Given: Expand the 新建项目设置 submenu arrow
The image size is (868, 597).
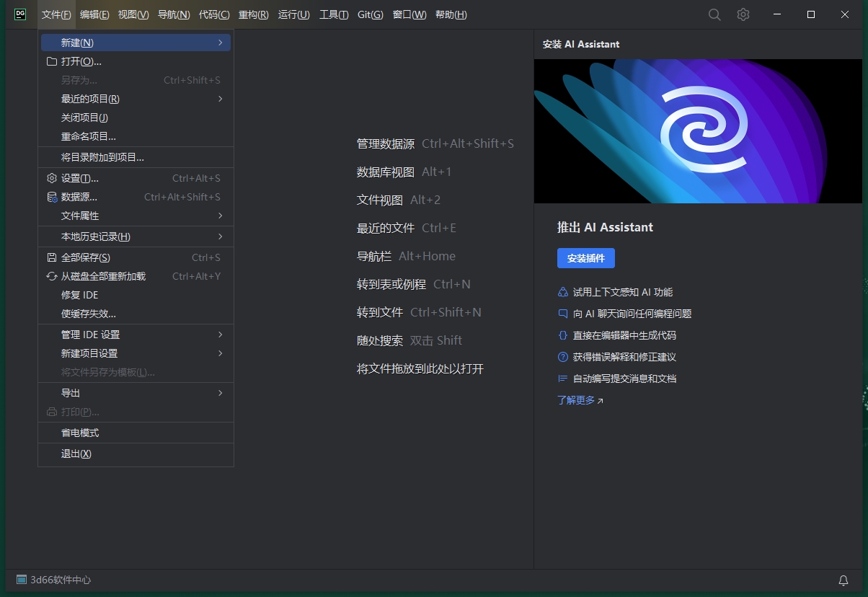Looking at the screenshot, I should (221, 353).
